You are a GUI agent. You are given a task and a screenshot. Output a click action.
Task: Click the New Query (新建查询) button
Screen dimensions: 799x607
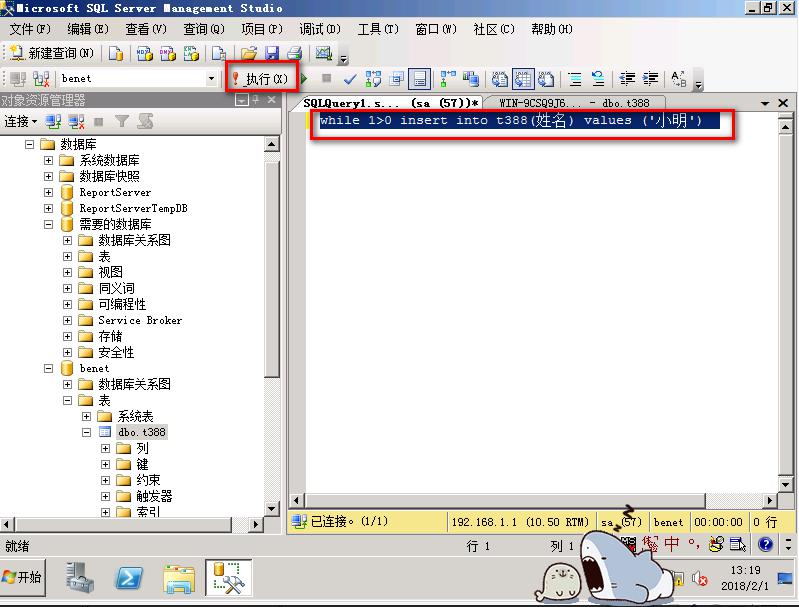click(52, 53)
